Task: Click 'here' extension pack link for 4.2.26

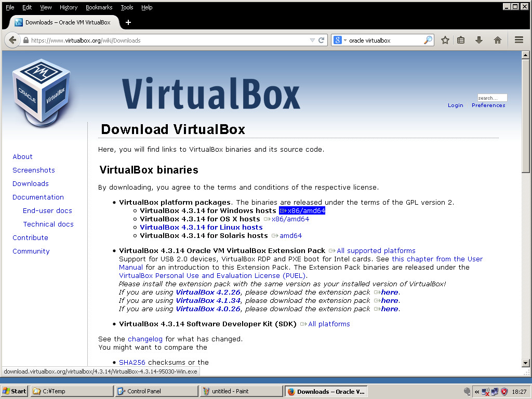Action: pyautogui.click(x=386, y=292)
